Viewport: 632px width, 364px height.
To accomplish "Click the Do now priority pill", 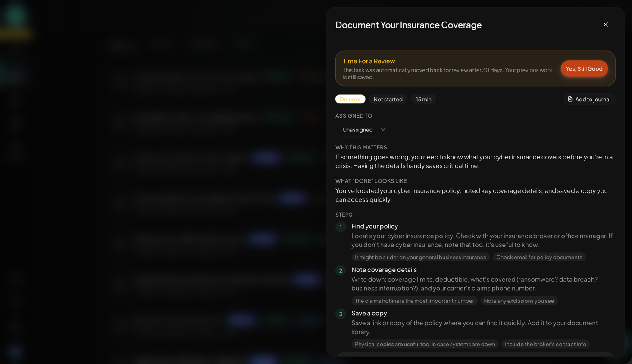I will click(350, 99).
